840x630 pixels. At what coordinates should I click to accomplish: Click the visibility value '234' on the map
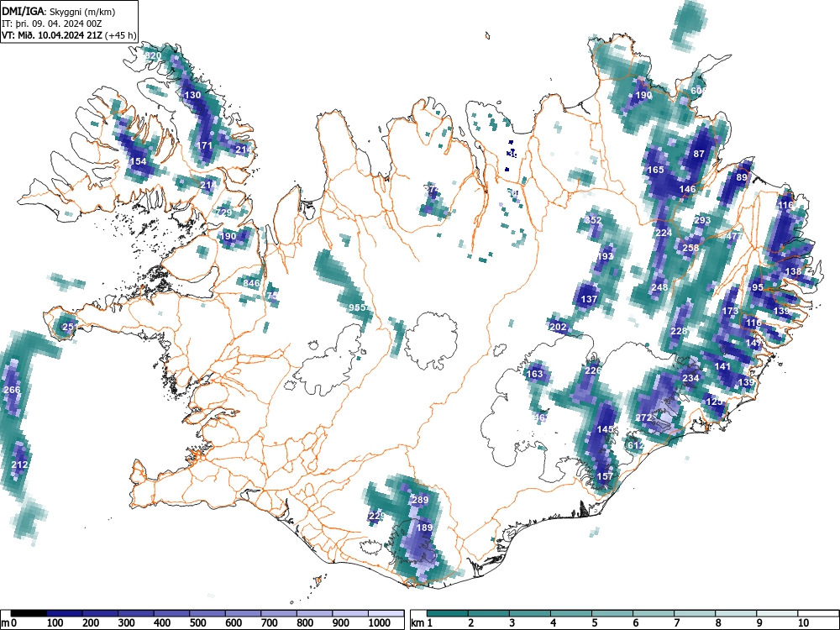690,378
